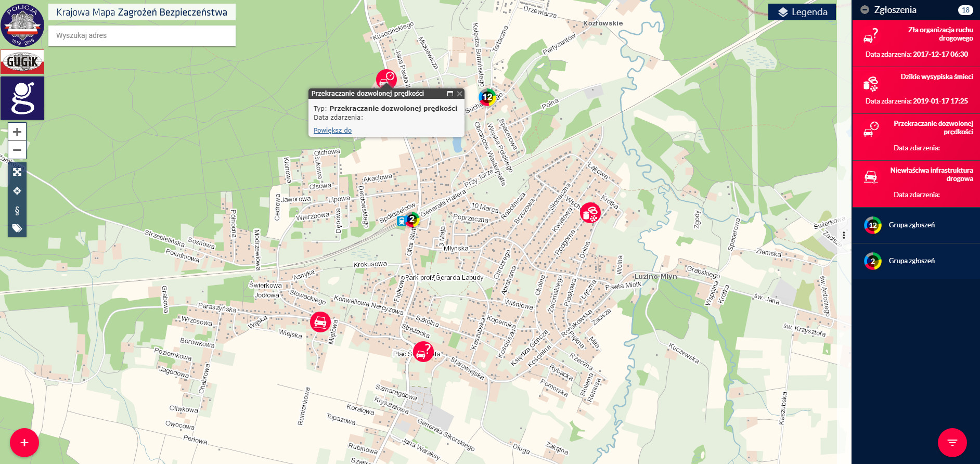Viewport: 980px width, 464px height.
Task: Click the panel resize handle dots
Action: tap(844, 235)
